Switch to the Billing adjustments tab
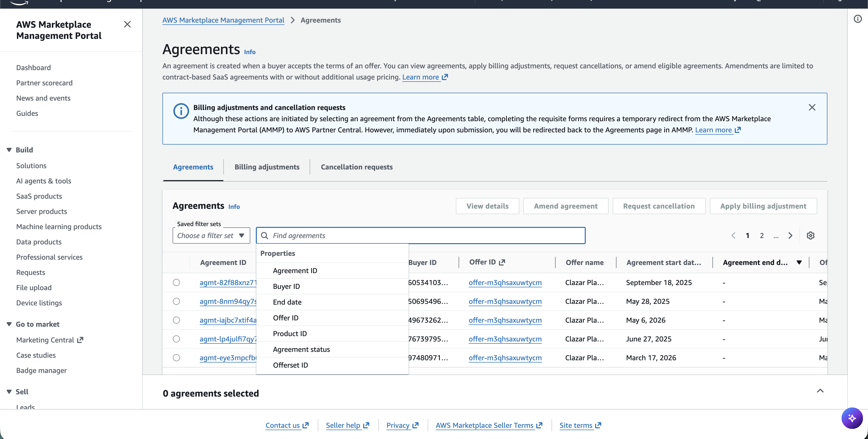The image size is (868, 439). coord(267,167)
